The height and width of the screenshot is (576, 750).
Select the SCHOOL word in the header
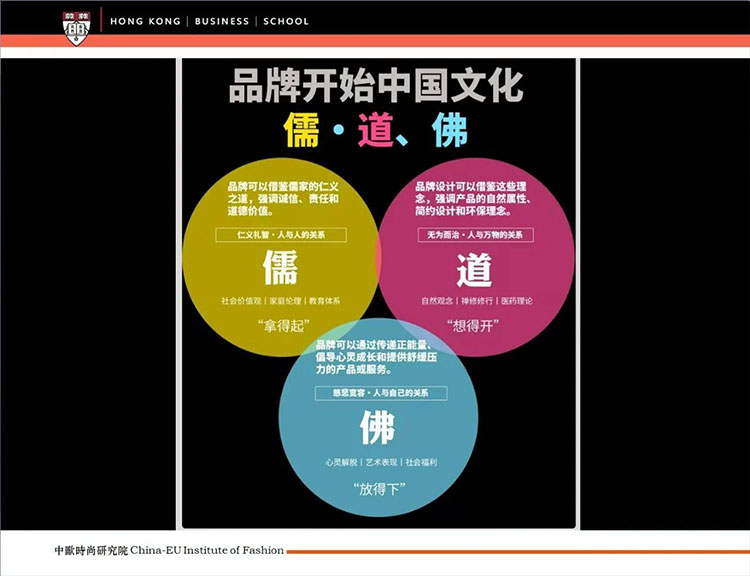pos(286,21)
